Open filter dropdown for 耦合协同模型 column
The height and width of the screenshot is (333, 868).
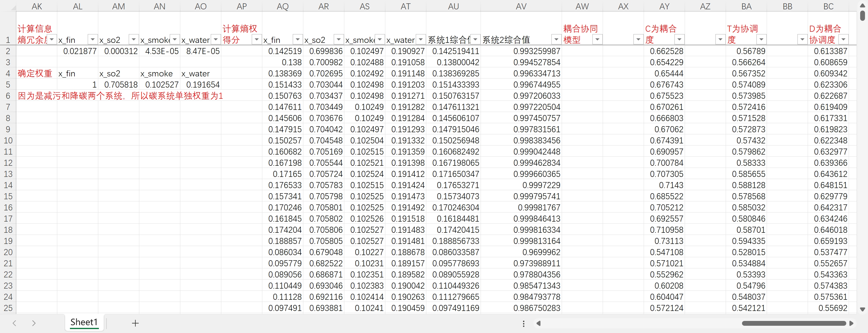click(x=597, y=40)
